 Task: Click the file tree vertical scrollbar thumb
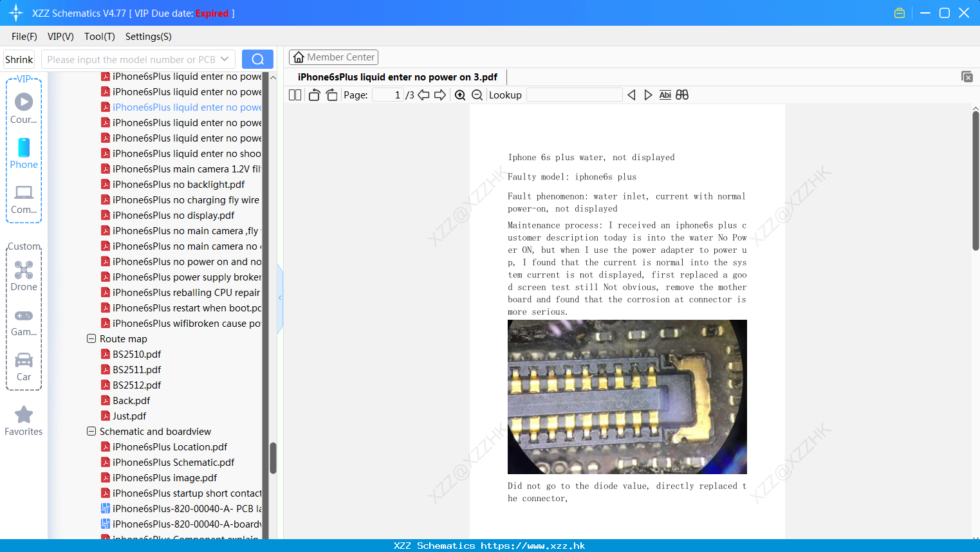coord(273,458)
